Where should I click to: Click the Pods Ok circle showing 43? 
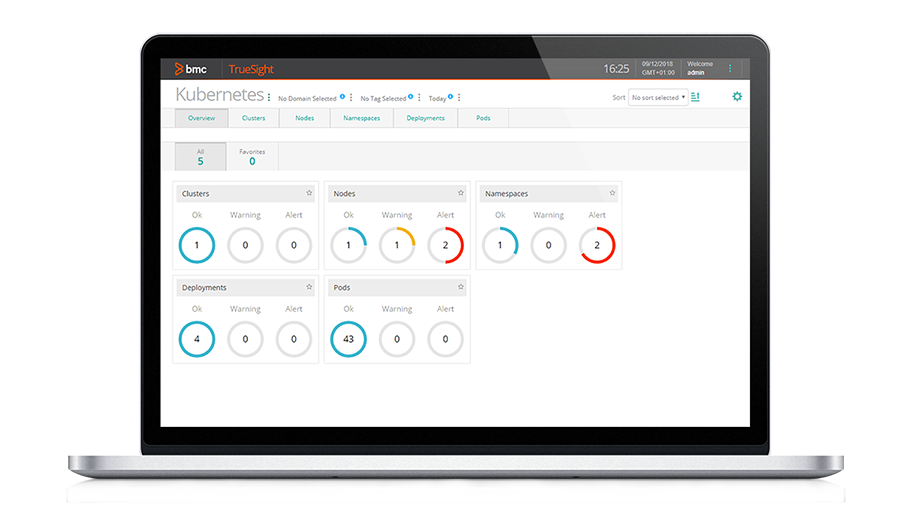[x=348, y=339]
